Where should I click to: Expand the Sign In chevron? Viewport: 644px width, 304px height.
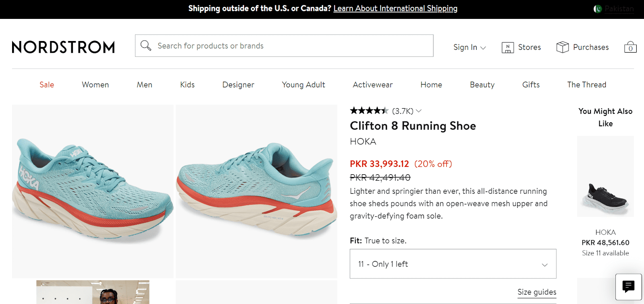click(483, 47)
